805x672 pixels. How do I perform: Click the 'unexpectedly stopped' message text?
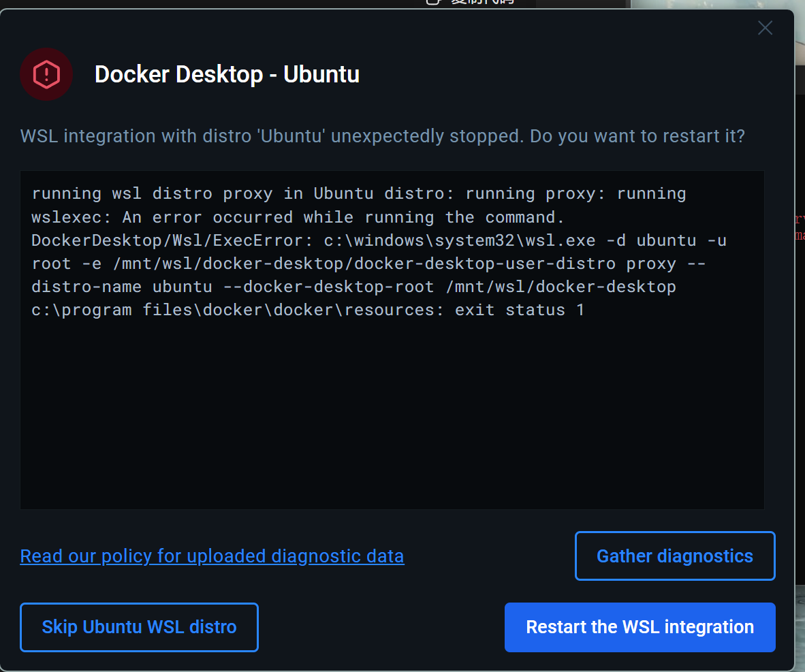(x=382, y=136)
